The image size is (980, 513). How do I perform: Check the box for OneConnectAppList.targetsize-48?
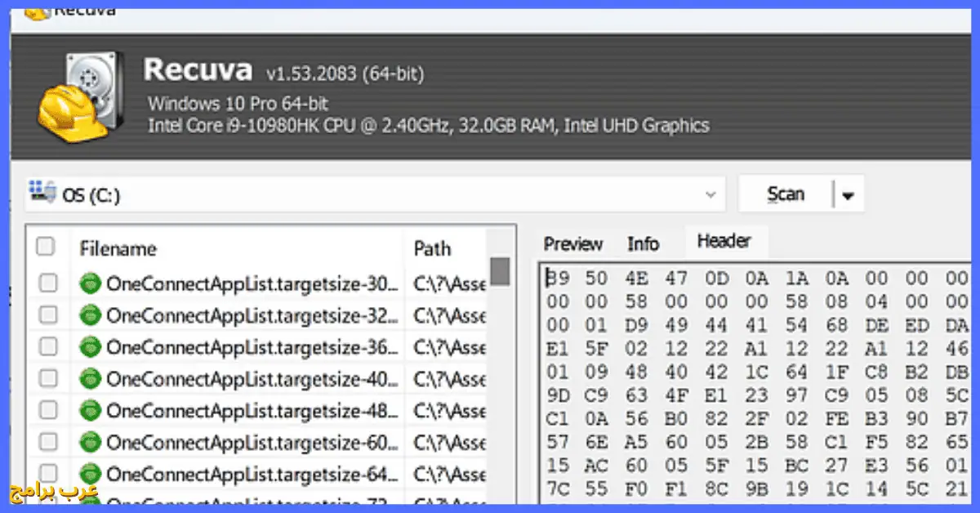point(48,411)
